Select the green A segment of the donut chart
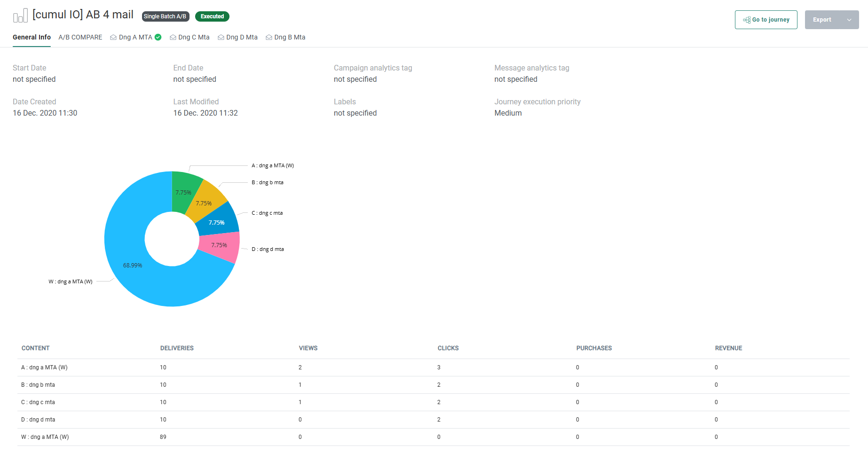868x461 pixels. point(183,192)
